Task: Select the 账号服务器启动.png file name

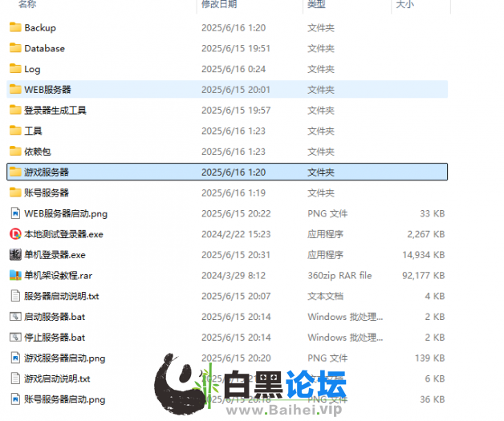Action: click(x=65, y=399)
